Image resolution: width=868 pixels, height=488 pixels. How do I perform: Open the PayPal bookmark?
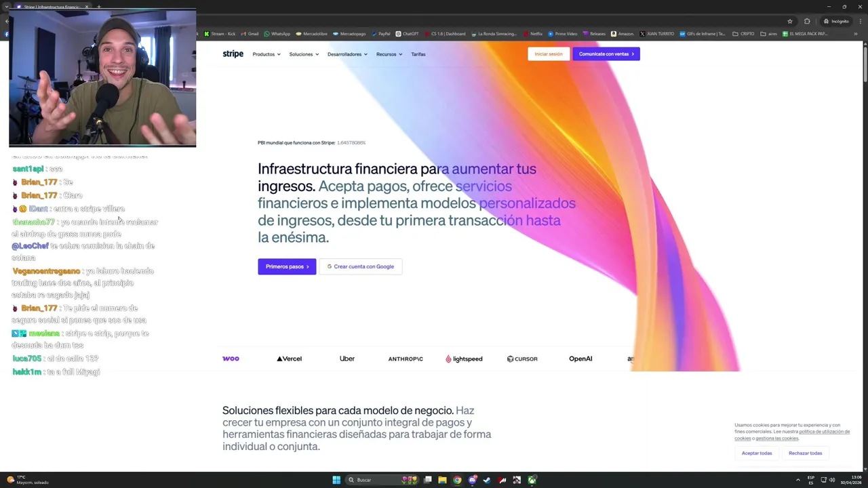[381, 33]
